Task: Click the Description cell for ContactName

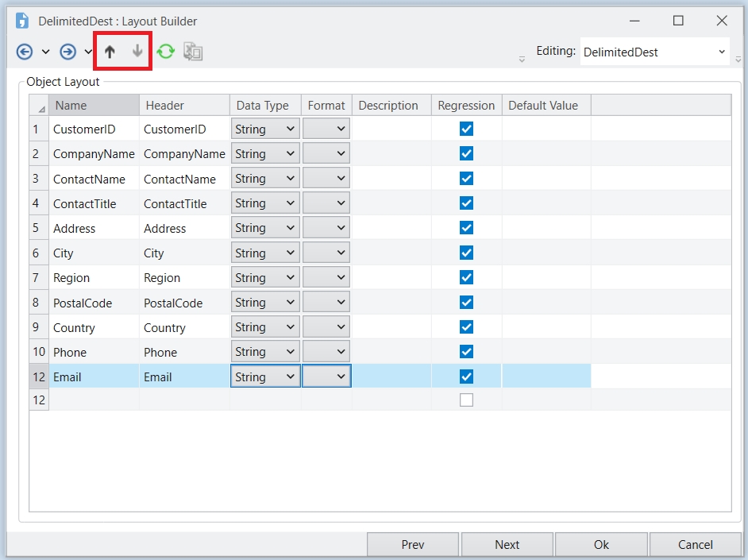Action: tap(391, 179)
